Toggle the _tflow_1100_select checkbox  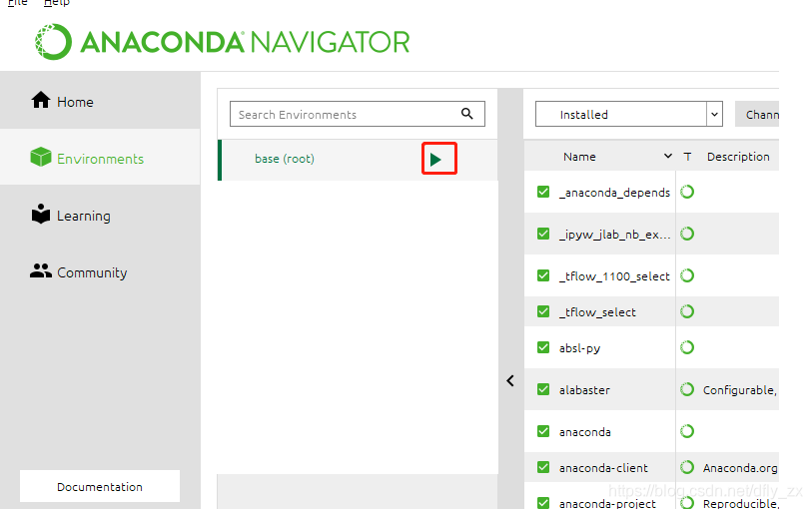(543, 275)
